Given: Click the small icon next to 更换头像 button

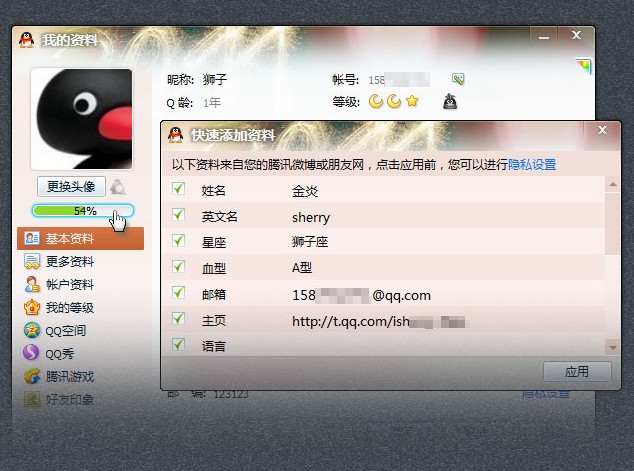Looking at the screenshot, I should 118,187.
